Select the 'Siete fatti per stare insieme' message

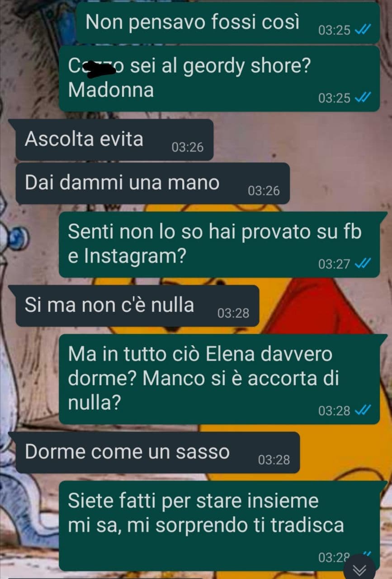pos(219,526)
